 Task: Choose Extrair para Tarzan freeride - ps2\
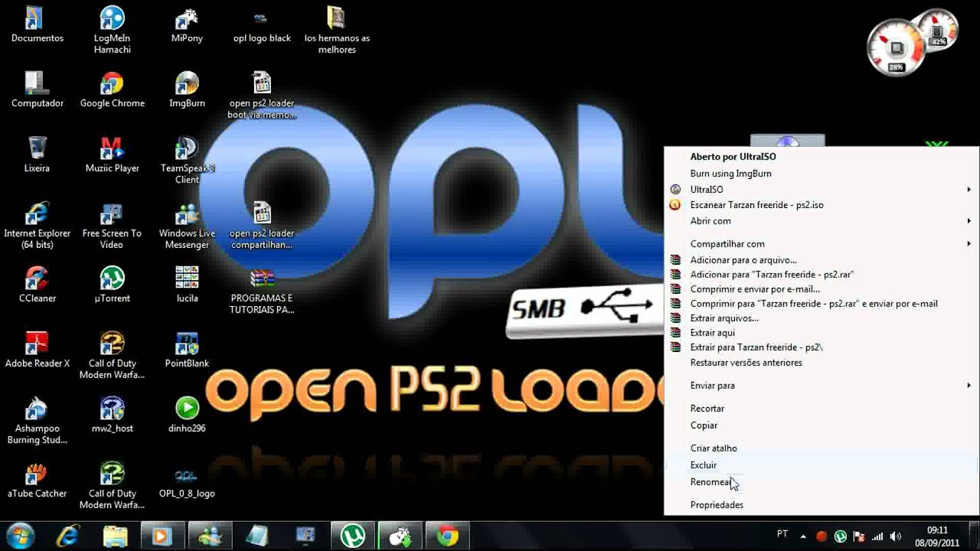pyautogui.click(x=821, y=347)
